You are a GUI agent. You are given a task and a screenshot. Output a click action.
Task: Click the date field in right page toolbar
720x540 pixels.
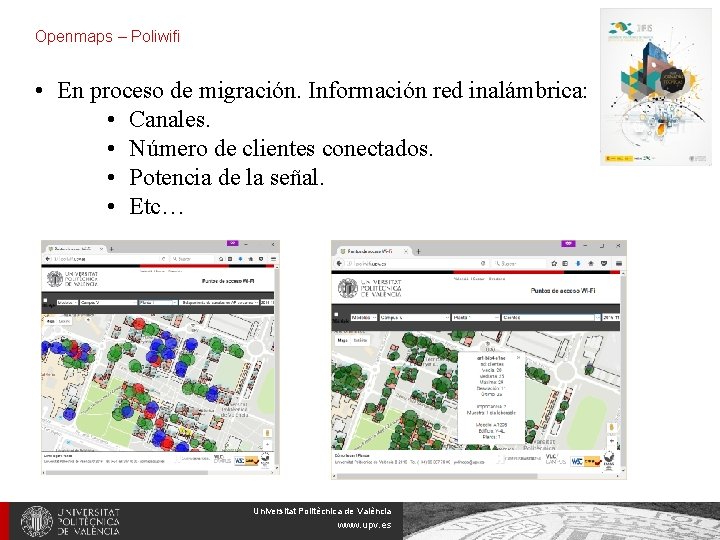[x=611, y=317]
